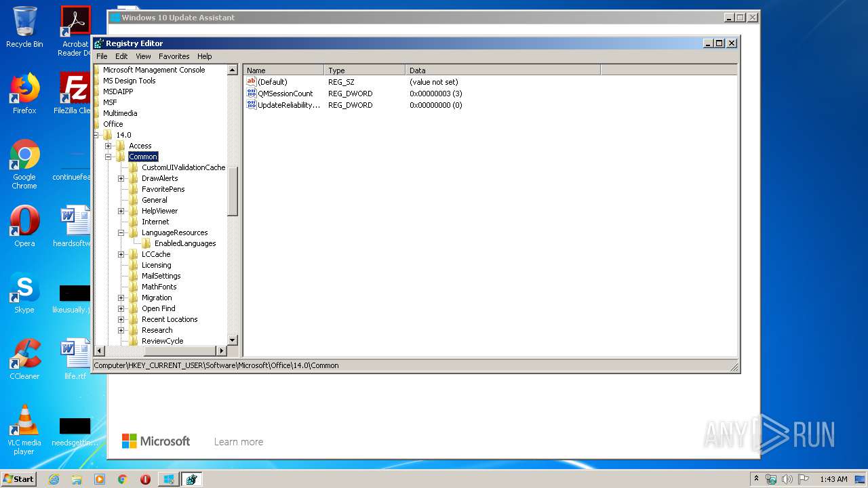Open Chrome from the taskbar
Screen dimensions: 868x488
[x=123, y=479]
